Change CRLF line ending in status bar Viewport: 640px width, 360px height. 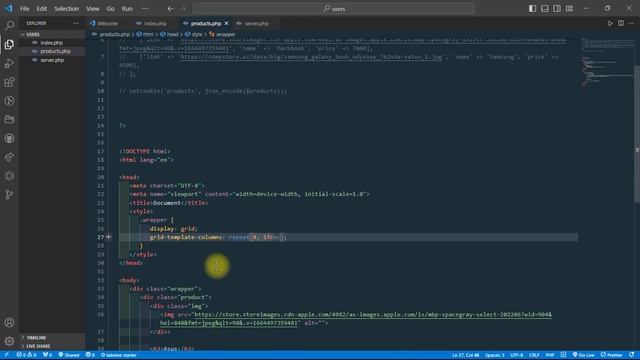pyautogui.click(x=534, y=355)
